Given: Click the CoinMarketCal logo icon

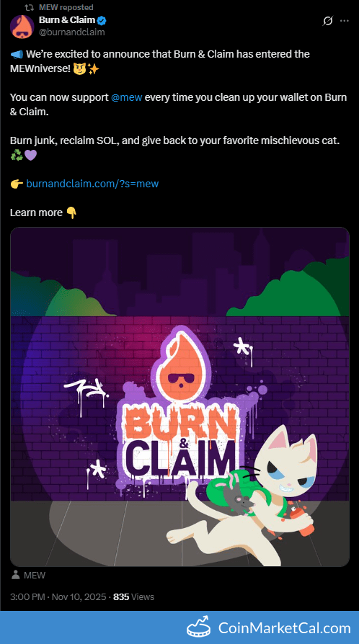Looking at the screenshot, I should 199,627.
